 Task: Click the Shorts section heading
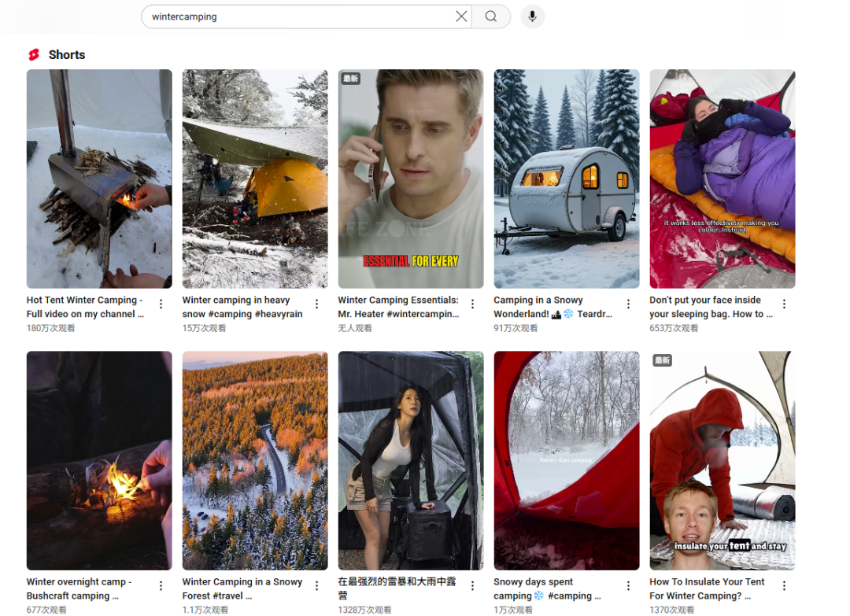pos(67,55)
